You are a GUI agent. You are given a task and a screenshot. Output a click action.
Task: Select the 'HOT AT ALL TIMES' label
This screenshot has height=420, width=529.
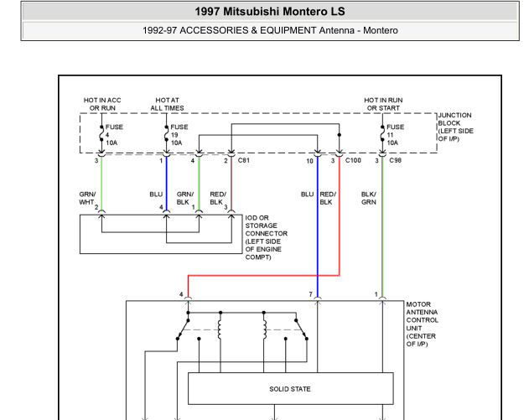[167, 104]
